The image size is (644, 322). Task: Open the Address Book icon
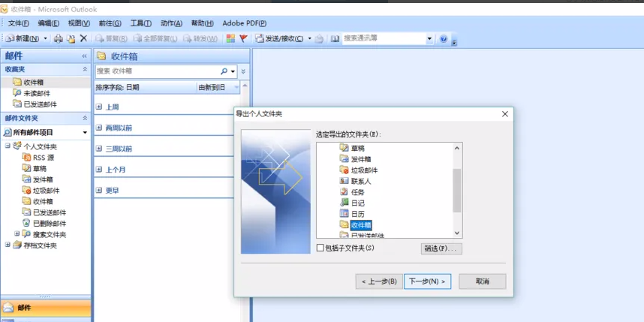pos(336,38)
